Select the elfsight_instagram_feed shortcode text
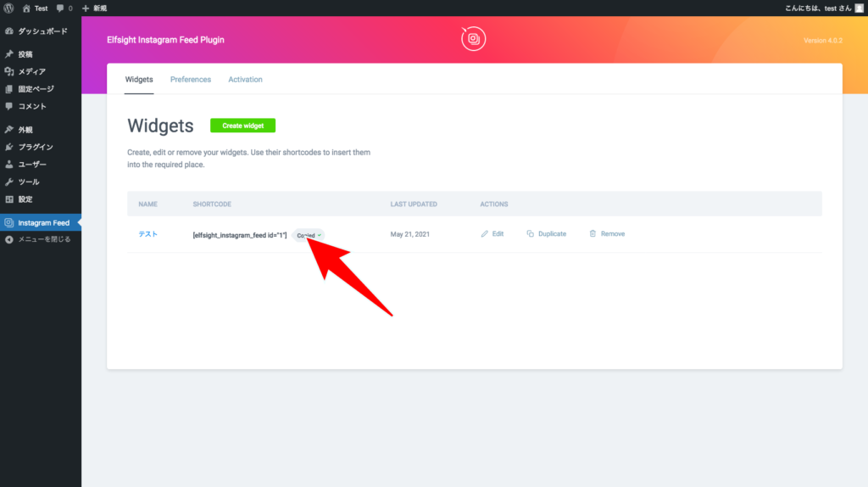The height and width of the screenshot is (487, 868). pos(240,234)
